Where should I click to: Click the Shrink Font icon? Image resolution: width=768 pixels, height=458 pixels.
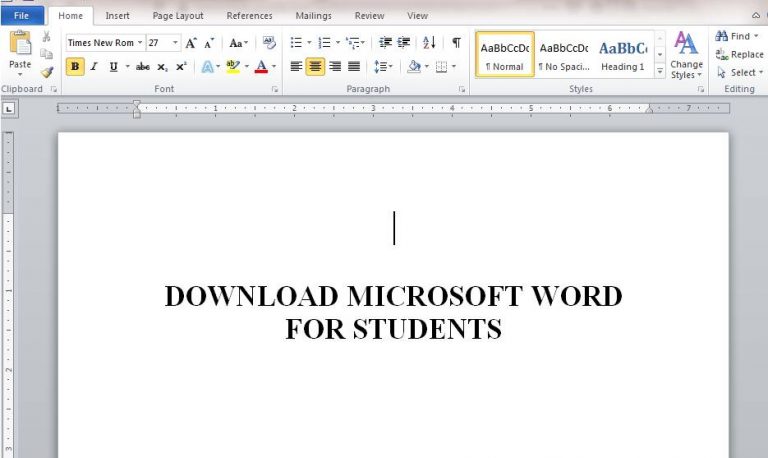click(x=209, y=43)
